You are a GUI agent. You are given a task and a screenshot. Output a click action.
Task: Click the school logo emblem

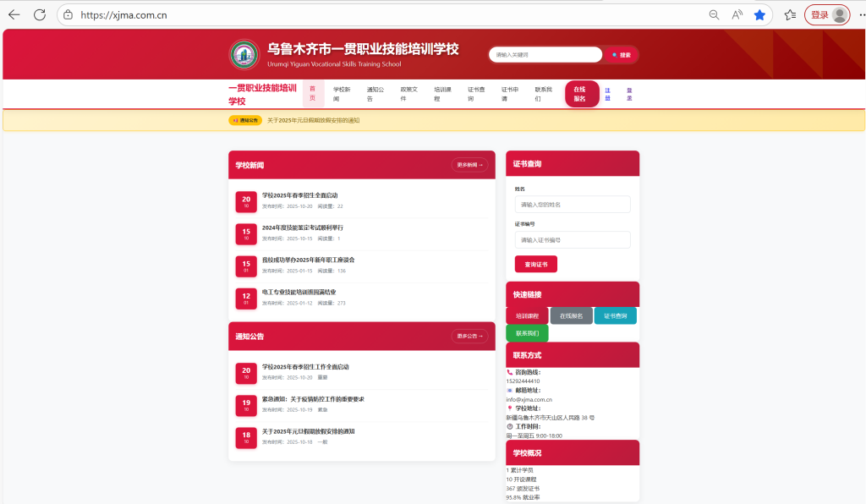pyautogui.click(x=244, y=55)
